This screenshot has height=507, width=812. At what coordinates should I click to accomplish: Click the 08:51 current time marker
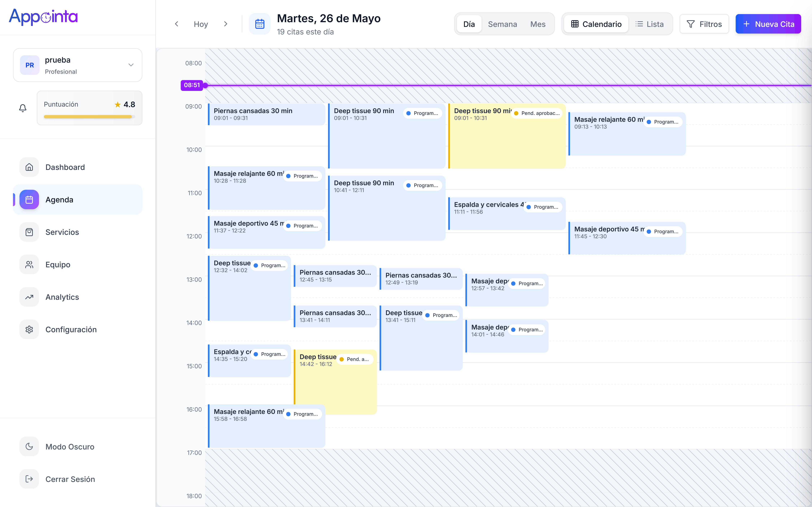tap(192, 85)
